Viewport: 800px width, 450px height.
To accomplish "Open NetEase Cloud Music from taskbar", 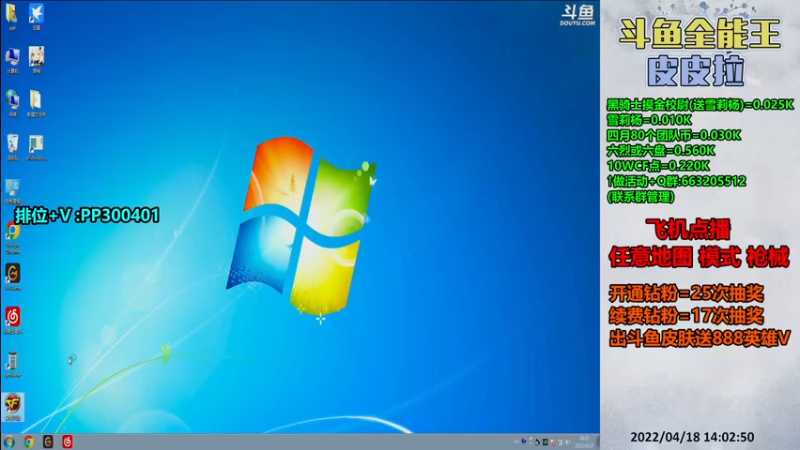I will 67,442.
